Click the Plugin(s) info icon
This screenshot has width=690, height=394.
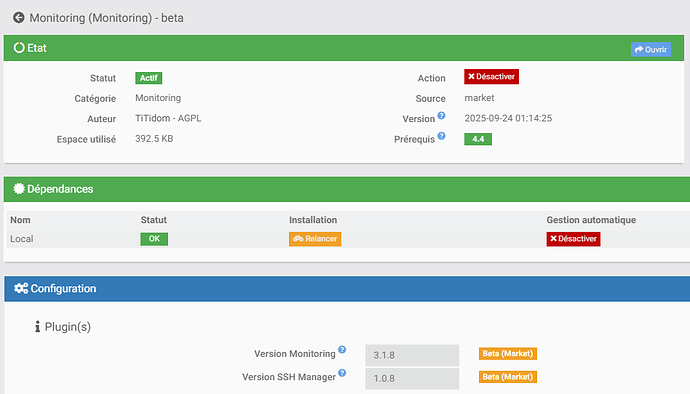tap(37, 327)
